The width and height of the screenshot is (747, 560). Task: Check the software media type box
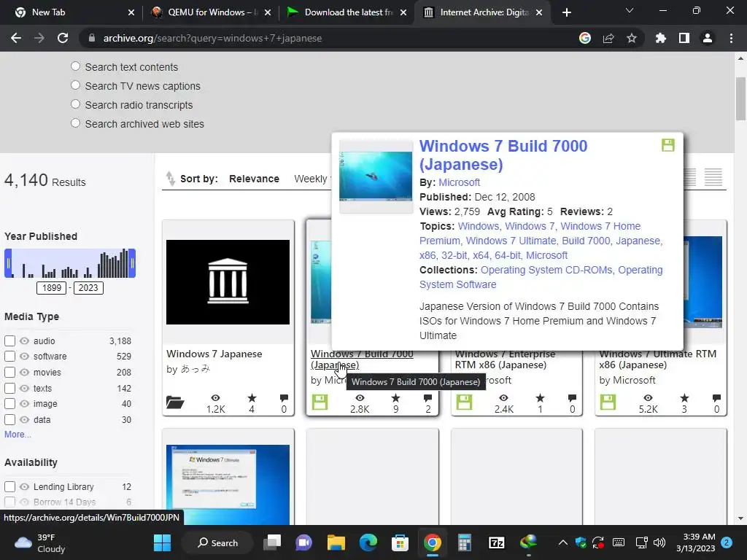[9, 356]
